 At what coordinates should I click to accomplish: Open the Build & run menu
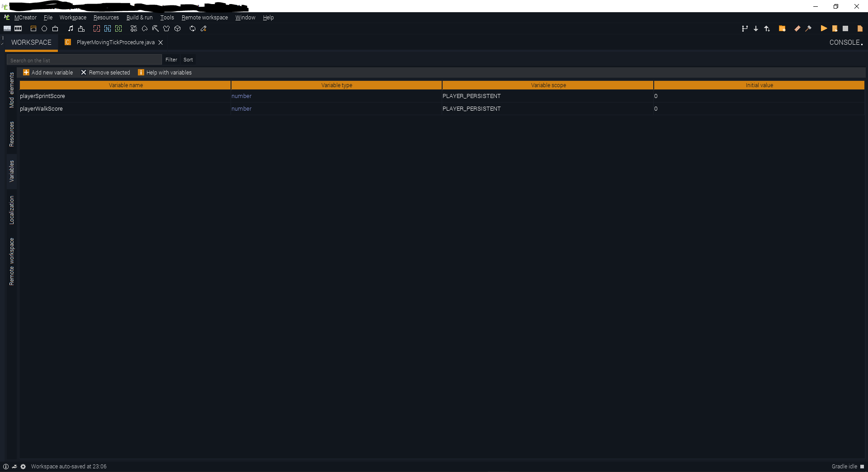click(139, 18)
